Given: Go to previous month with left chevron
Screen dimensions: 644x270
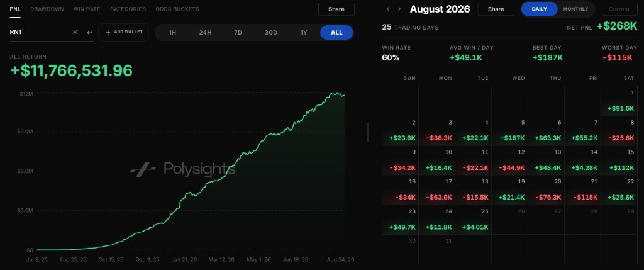Looking at the screenshot, I should [x=387, y=9].
